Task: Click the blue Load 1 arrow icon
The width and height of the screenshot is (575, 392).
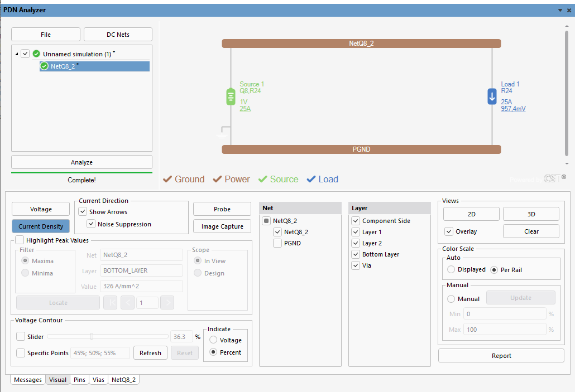Action: click(492, 96)
